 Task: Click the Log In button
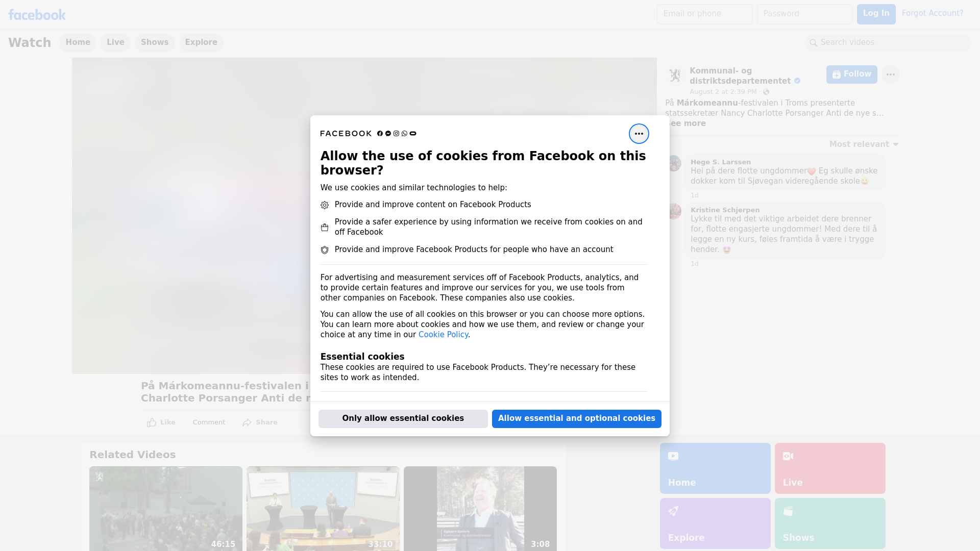[x=876, y=14]
